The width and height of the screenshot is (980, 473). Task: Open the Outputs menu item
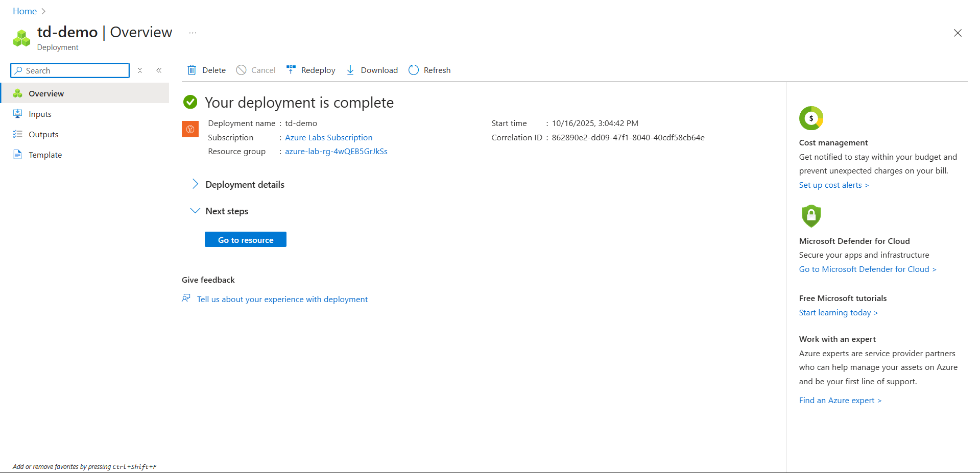[43, 134]
